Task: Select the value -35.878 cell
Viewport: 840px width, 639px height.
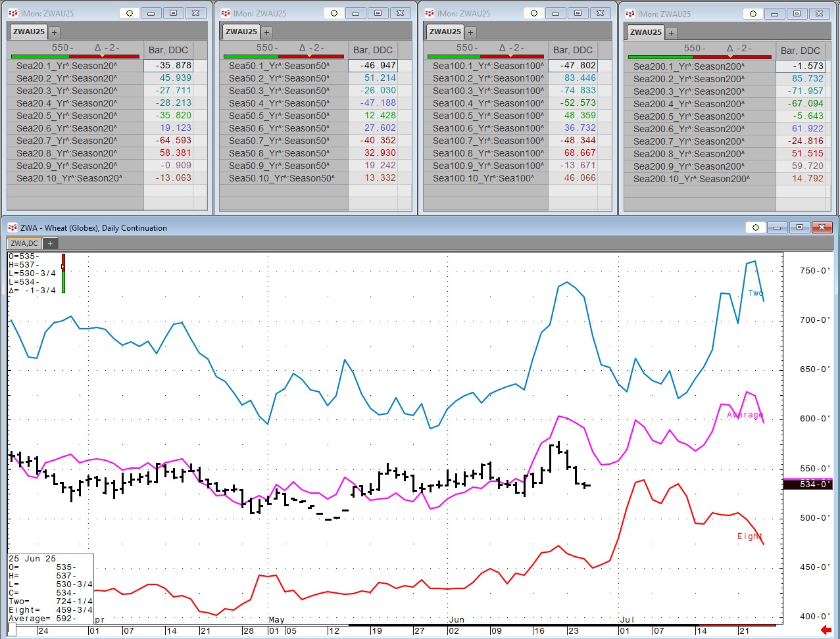Action: coord(168,66)
